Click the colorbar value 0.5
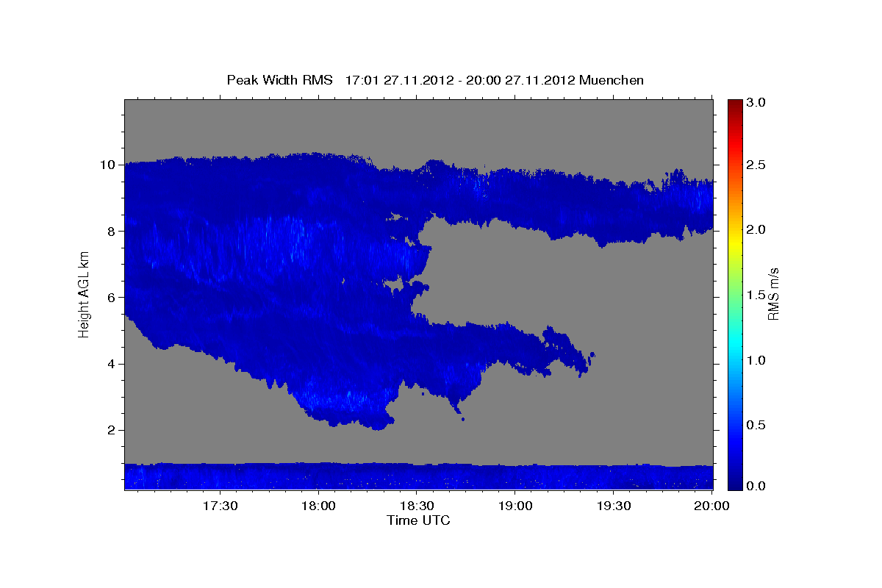The height and width of the screenshot is (588, 882). [x=756, y=426]
